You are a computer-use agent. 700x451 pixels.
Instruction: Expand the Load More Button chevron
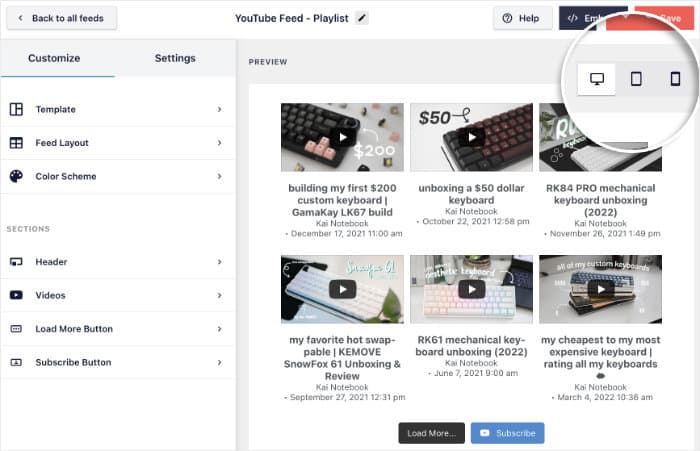tap(219, 329)
